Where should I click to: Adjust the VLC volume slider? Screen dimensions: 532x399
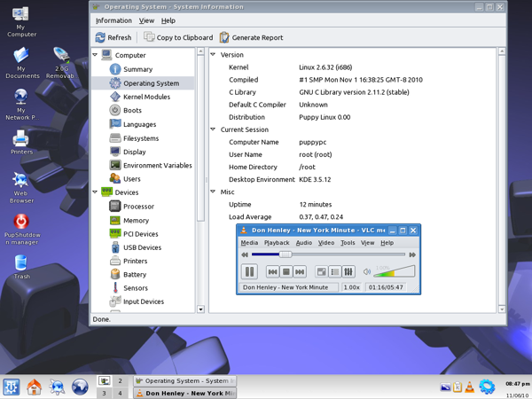click(395, 271)
